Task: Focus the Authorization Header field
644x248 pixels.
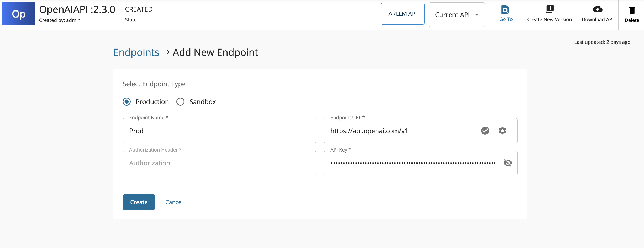Action: pos(219,163)
